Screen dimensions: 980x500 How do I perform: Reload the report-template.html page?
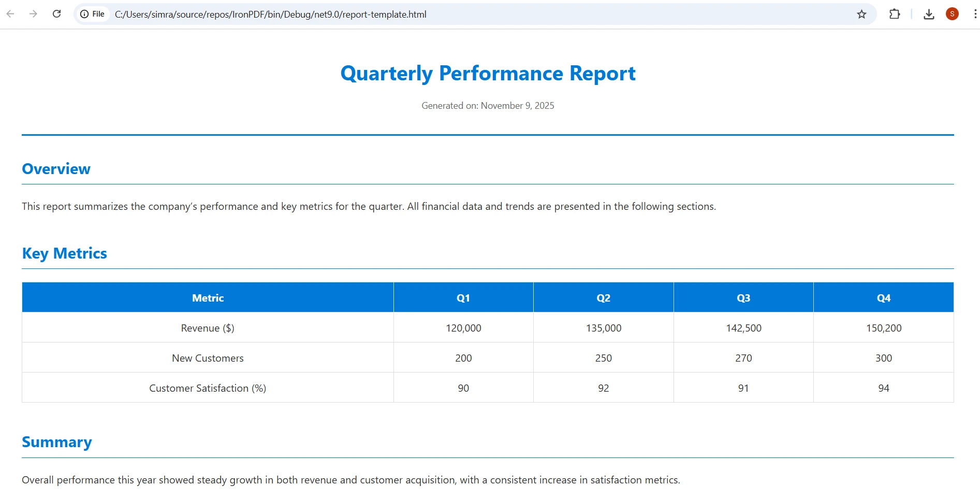[57, 14]
